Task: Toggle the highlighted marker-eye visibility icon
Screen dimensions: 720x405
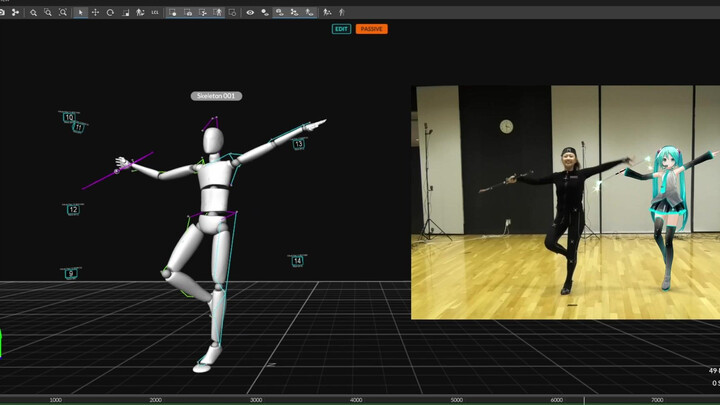Action: click(x=279, y=12)
